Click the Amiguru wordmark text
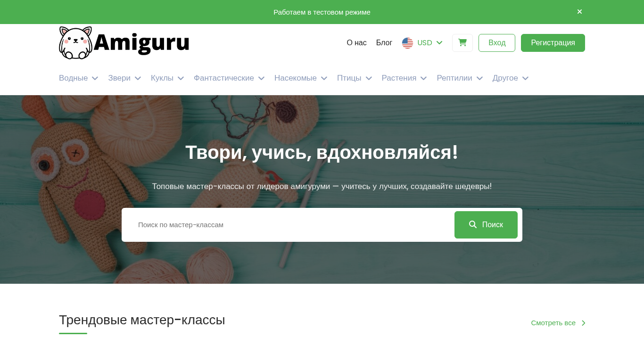The width and height of the screenshot is (644, 362). 141,43
